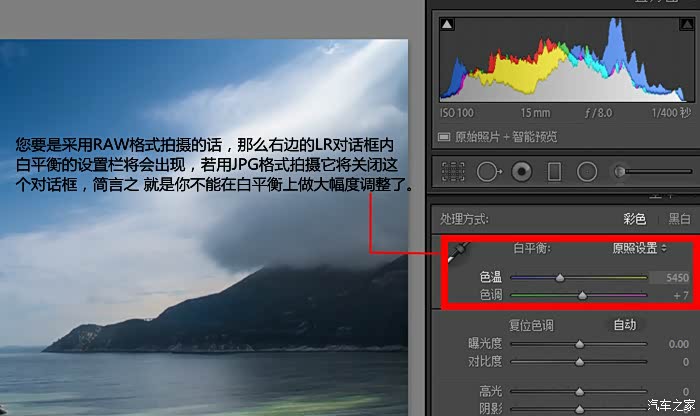The width and height of the screenshot is (700, 416).
Task: Click the 1/400 秒 shutter readout
Action: tap(671, 113)
